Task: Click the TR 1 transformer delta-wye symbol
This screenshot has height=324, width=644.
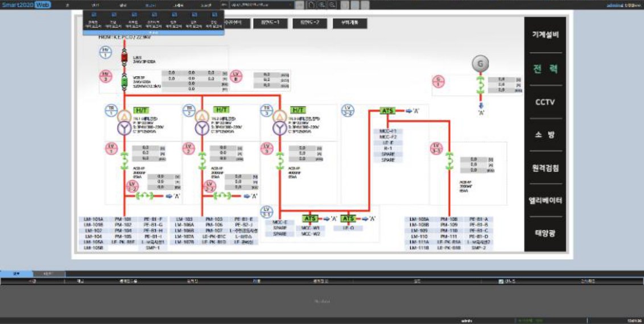Action: 124,123
